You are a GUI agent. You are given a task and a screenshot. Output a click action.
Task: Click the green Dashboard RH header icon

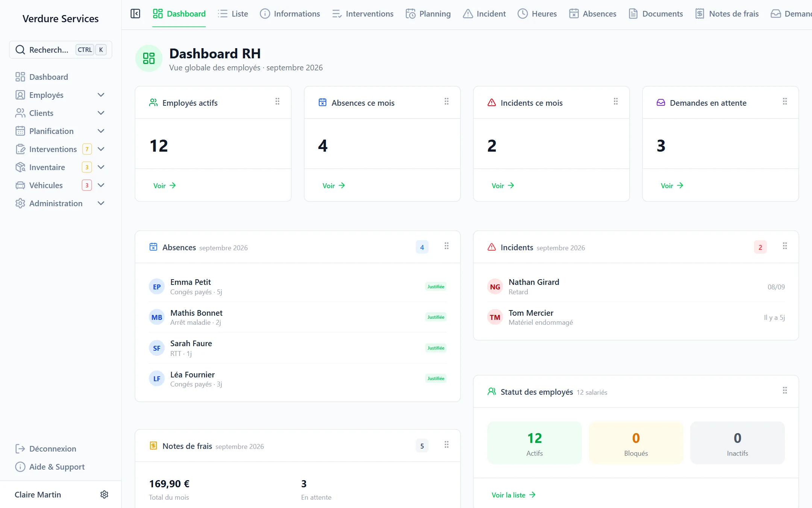click(x=149, y=58)
